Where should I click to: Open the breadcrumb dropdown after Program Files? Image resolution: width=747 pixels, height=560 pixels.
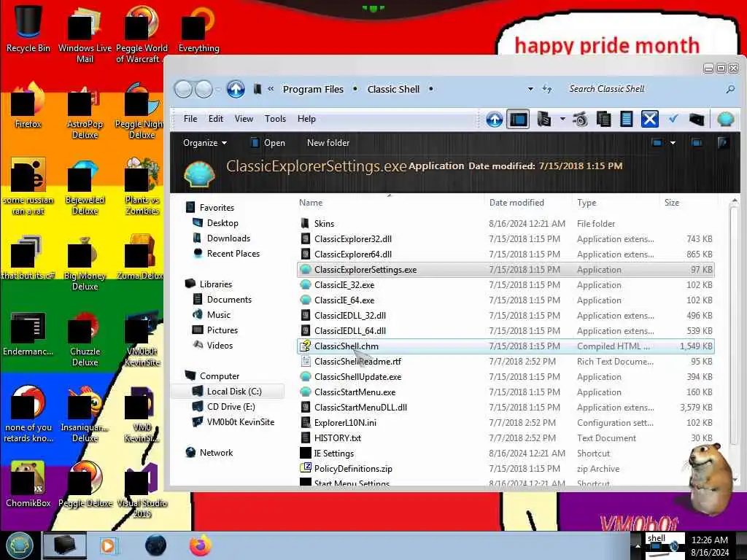tap(355, 89)
